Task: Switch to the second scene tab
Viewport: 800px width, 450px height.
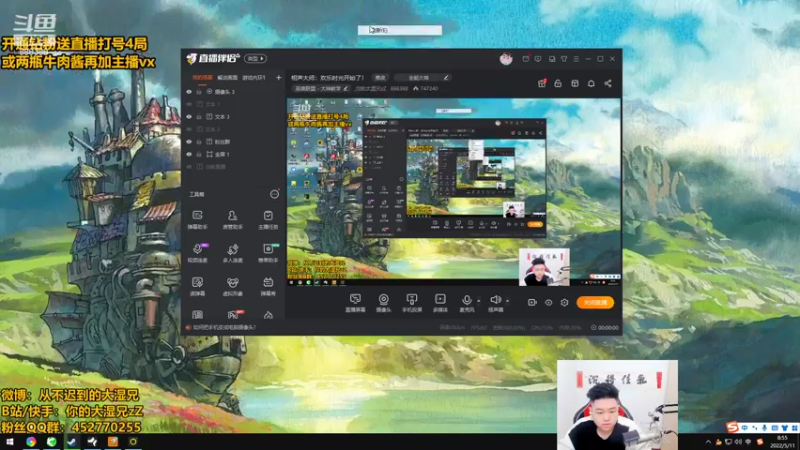Action: click(x=227, y=78)
